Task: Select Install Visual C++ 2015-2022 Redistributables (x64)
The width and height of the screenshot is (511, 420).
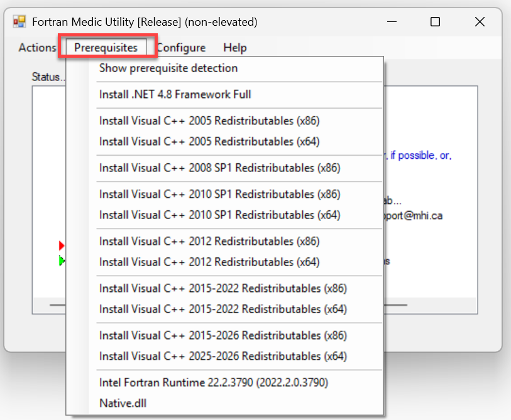Action: (224, 310)
